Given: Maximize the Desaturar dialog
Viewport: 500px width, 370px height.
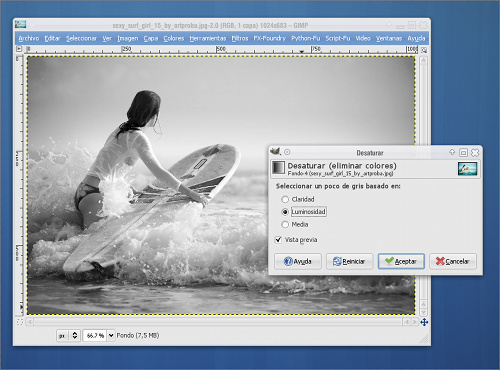Looking at the screenshot, I should 463,153.
